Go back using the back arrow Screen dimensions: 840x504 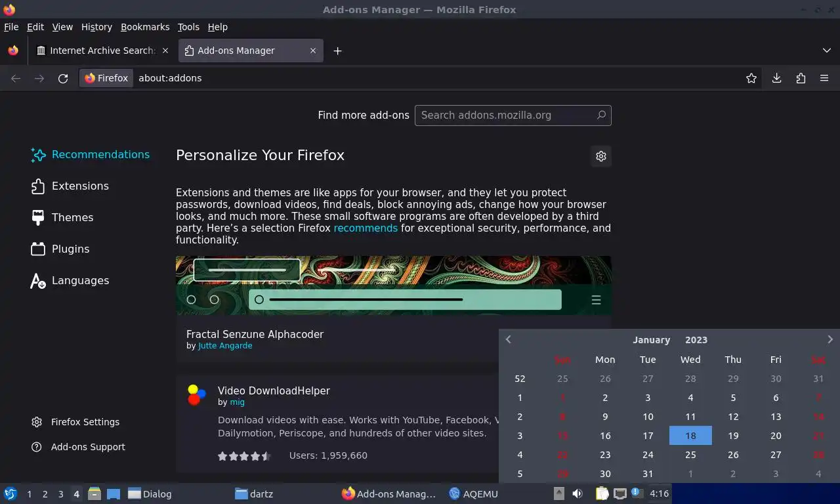[16, 78]
